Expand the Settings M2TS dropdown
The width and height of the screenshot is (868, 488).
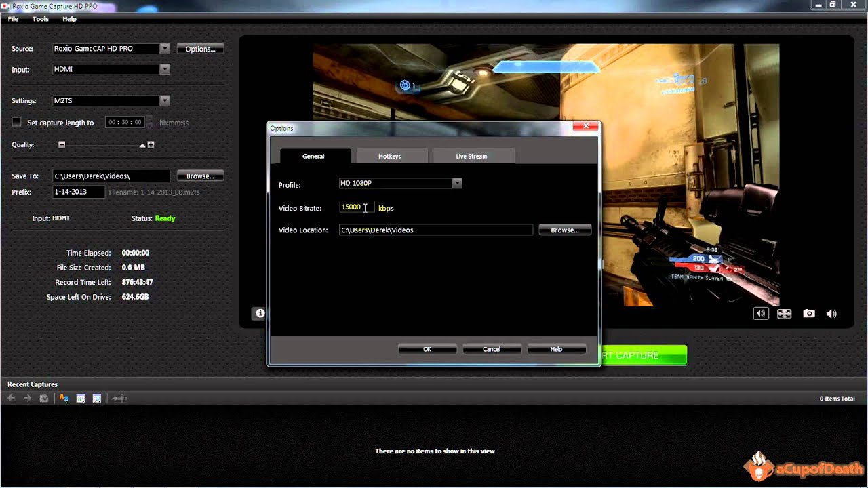pos(165,100)
